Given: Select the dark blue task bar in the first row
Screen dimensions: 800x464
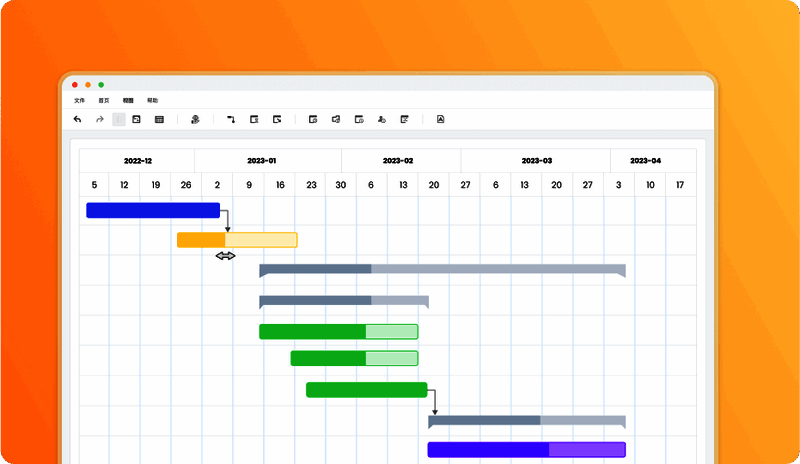Looking at the screenshot, I should [152, 210].
